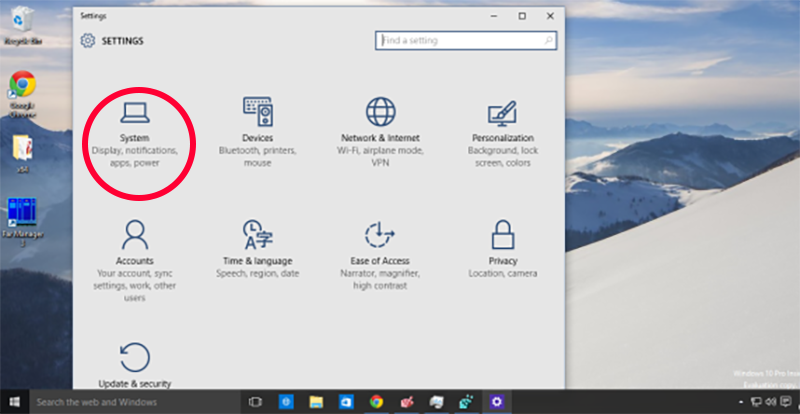
Task: Select the Far Manager desktop shortcut
Action: [23, 223]
